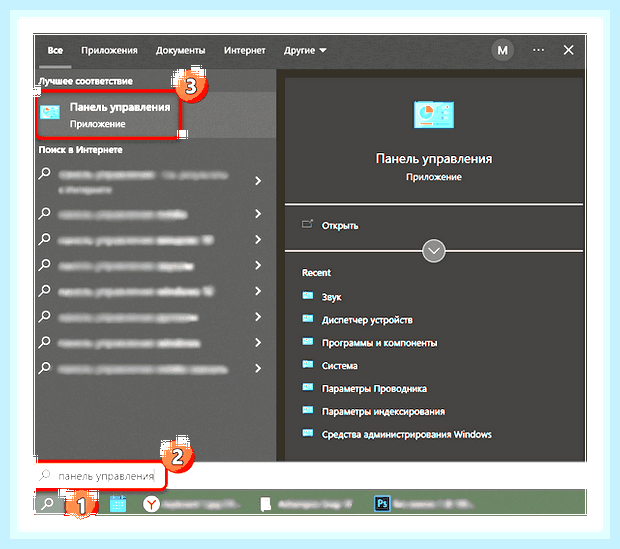Switch to the Все tab
Screen dimensions: 620x549
click(55, 51)
